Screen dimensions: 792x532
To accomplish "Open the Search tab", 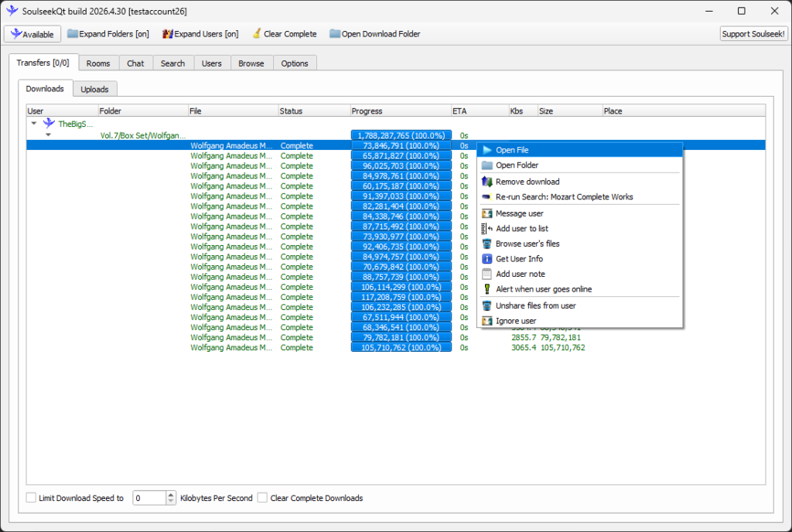I will coord(172,63).
